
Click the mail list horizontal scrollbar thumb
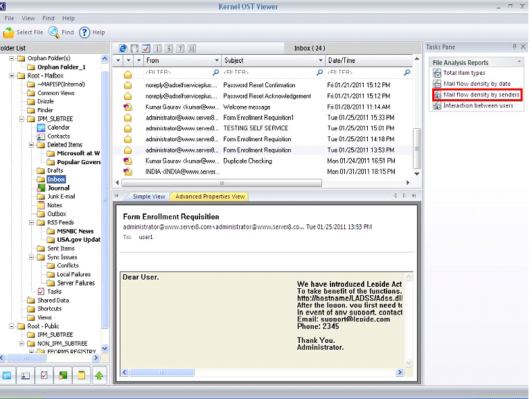click(222, 183)
